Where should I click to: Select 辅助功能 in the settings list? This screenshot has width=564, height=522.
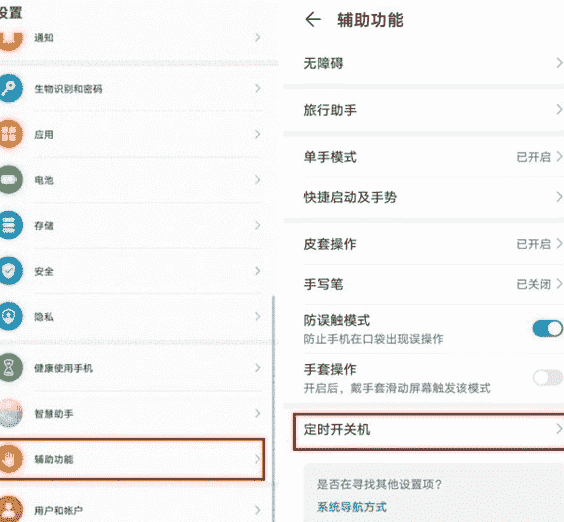[x=132, y=459]
